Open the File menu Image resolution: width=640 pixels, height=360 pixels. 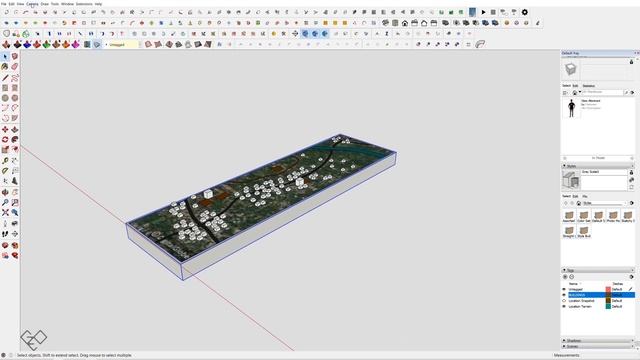point(4,4)
